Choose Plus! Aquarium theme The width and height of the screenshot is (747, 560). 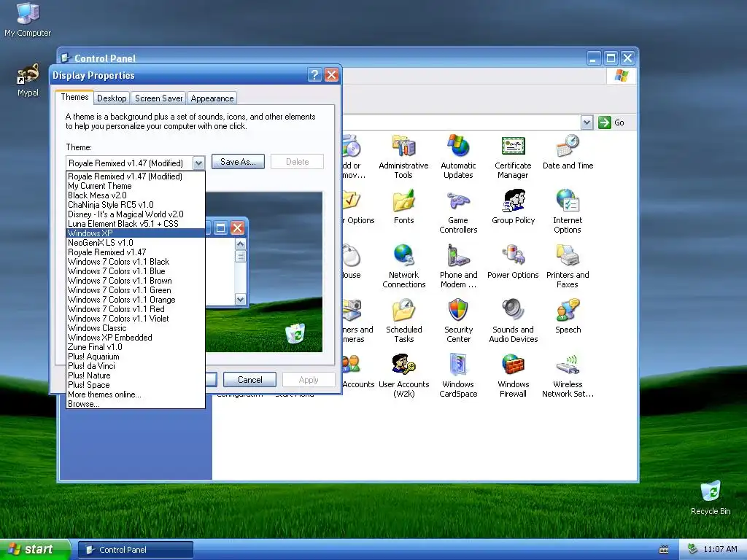135,357
